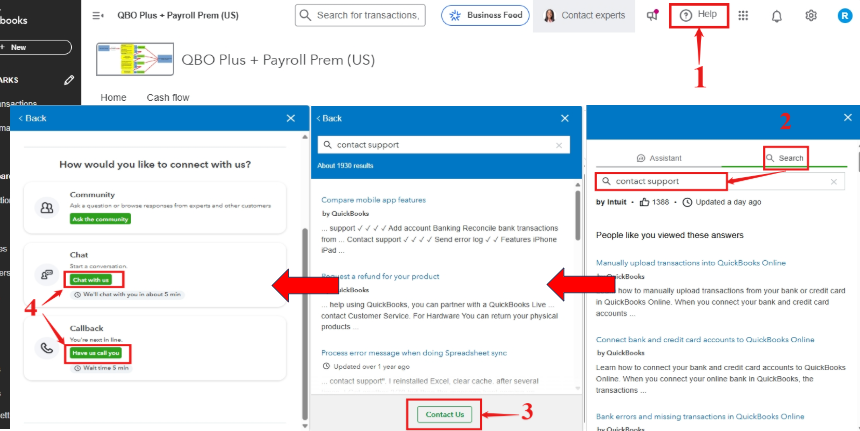Click Contact experts button
This screenshot has width=860, height=431.
(584, 16)
